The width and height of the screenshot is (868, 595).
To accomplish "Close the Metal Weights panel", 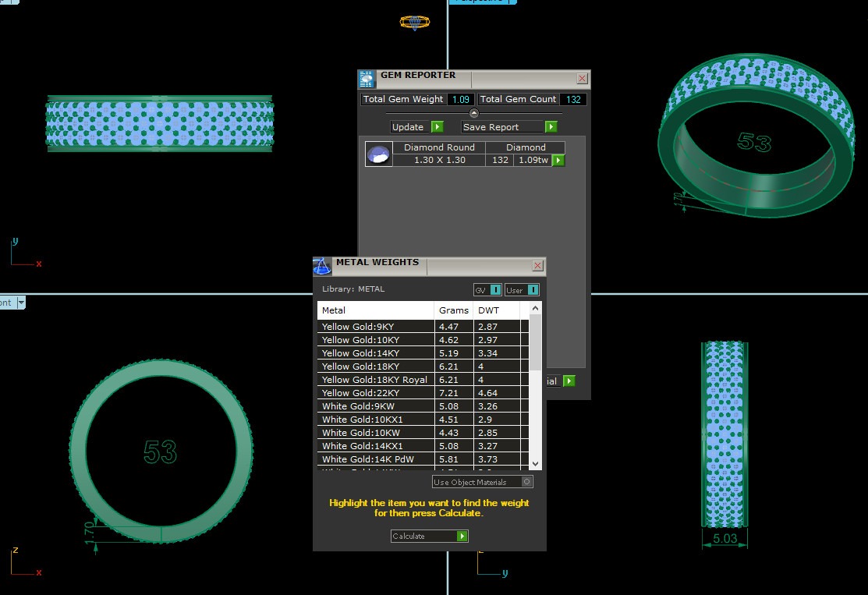I will pos(537,266).
